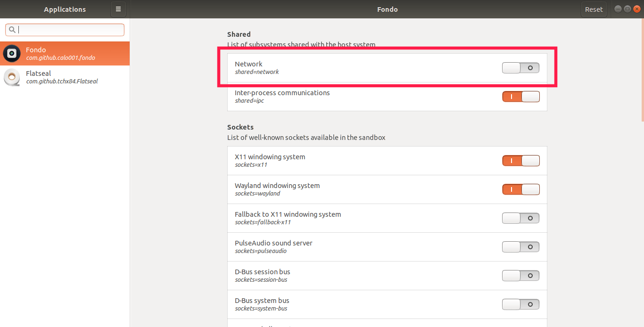Click 'com.github.calo001.fondo' text

[x=60, y=58]
